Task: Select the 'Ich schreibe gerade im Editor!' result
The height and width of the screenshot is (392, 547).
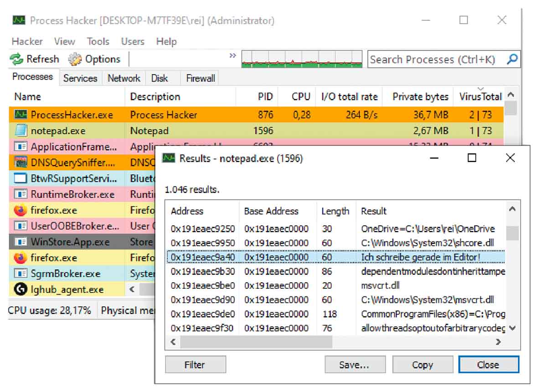Action: click(420, 257)
